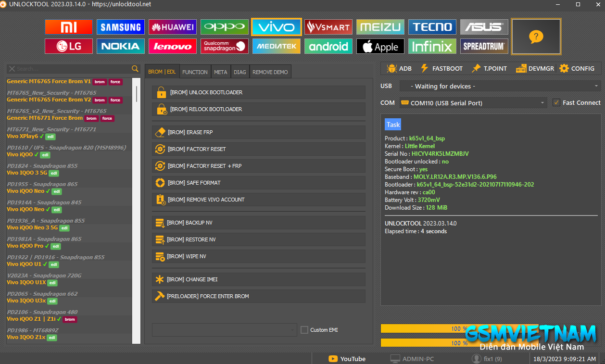605x364 pixels.
Task: Open the Tecno brand section
Action: click(432, 27)
